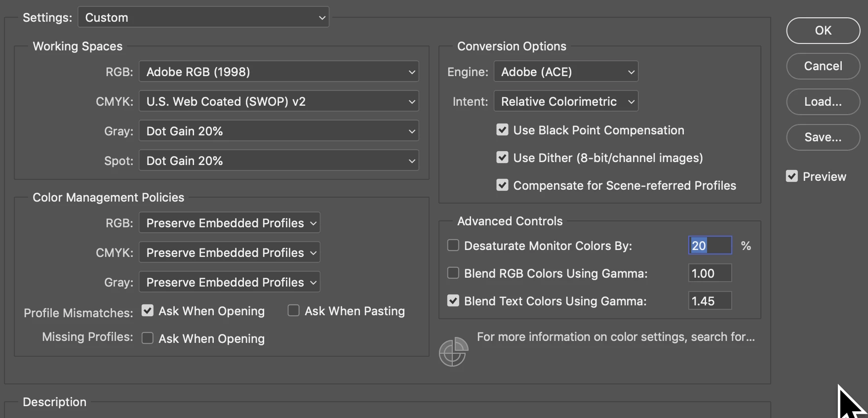The height and width of the screenshot is (418, 868).
Task: Uncheck Use Black Point Compensation
Action: point(502,130)
